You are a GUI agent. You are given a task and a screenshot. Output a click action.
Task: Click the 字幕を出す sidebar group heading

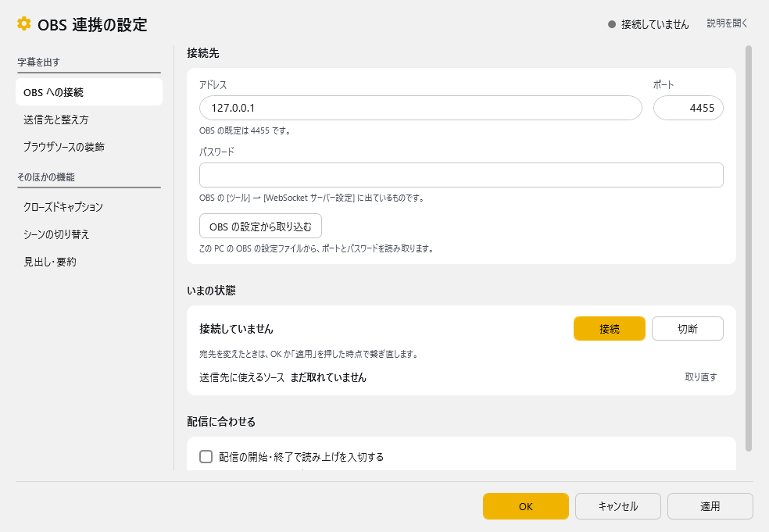38,62
